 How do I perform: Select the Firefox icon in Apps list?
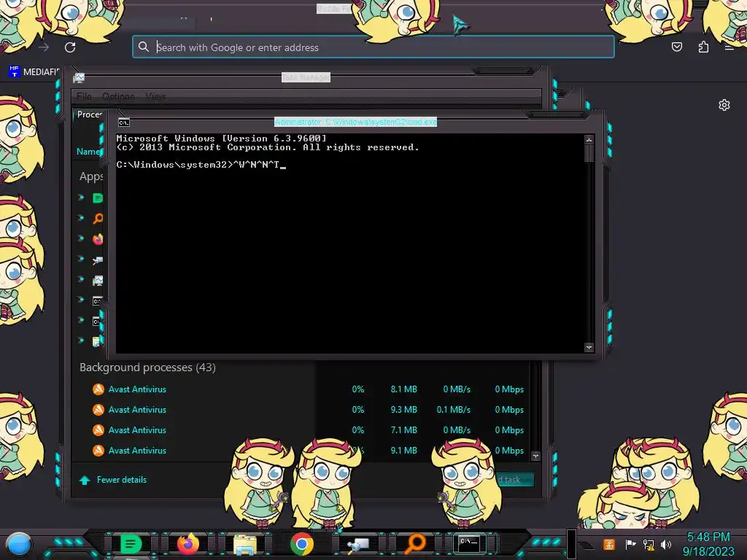tap(98, 239)
